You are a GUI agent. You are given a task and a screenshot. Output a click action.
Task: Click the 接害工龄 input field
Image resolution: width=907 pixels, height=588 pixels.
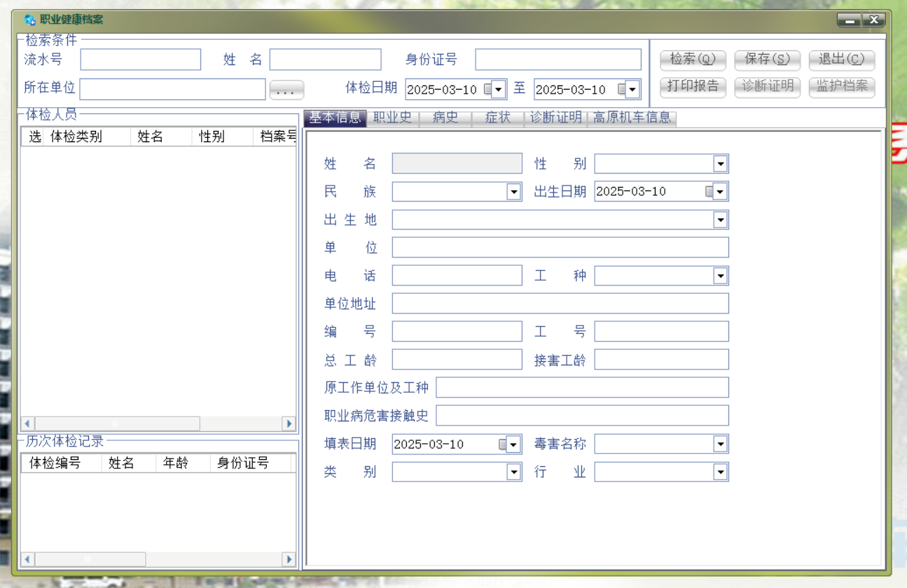tap(662, 359)
